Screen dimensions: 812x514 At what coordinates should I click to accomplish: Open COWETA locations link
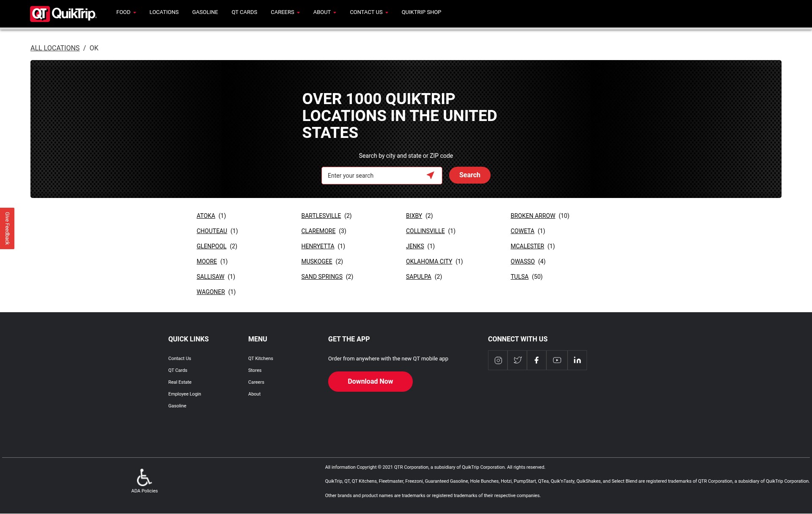[522, 231]
